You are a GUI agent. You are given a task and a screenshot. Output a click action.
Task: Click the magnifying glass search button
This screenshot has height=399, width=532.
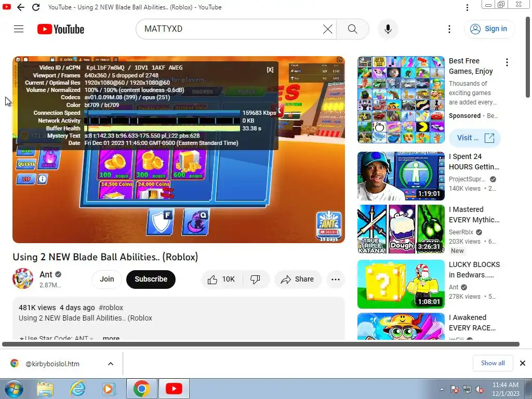point(353,29)
